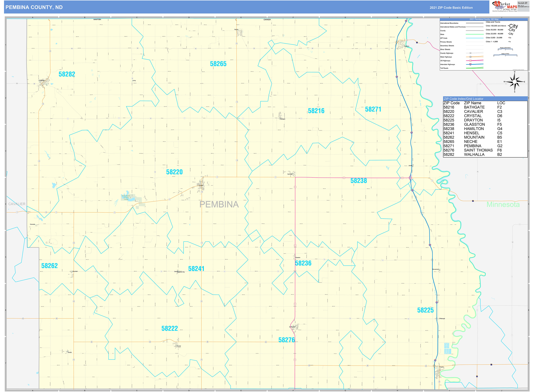This screenshot has height=392, width=534.
Task: Click the Market Maps logo
Action: [505, 6]
